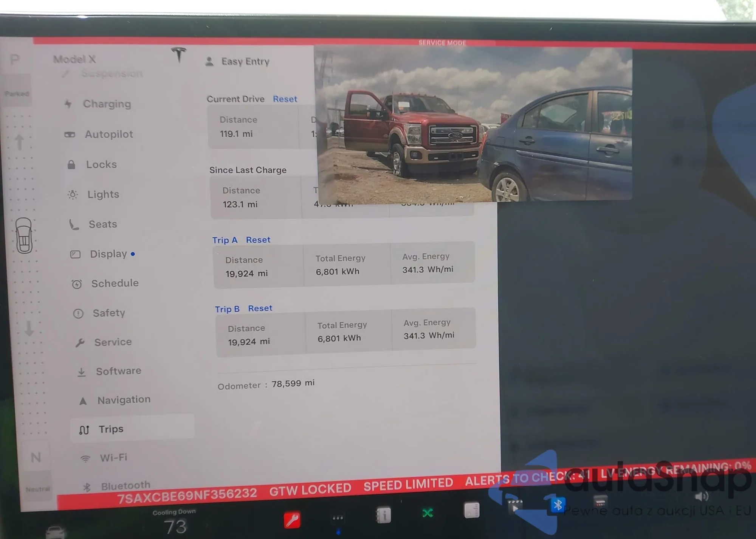Screen dimensions: 756x539
Task: Reset the Current Drive trip
Action: coord(285,99)
